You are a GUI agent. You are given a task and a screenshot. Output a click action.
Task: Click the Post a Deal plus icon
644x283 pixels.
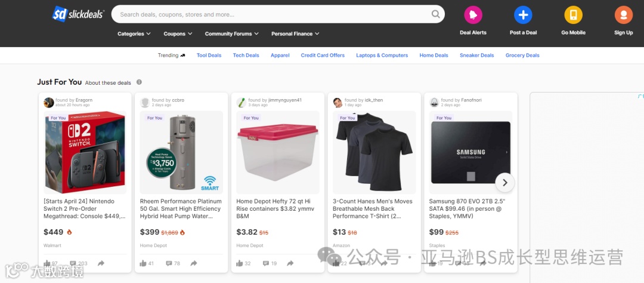pyautogui.click(x=524, y=15)
